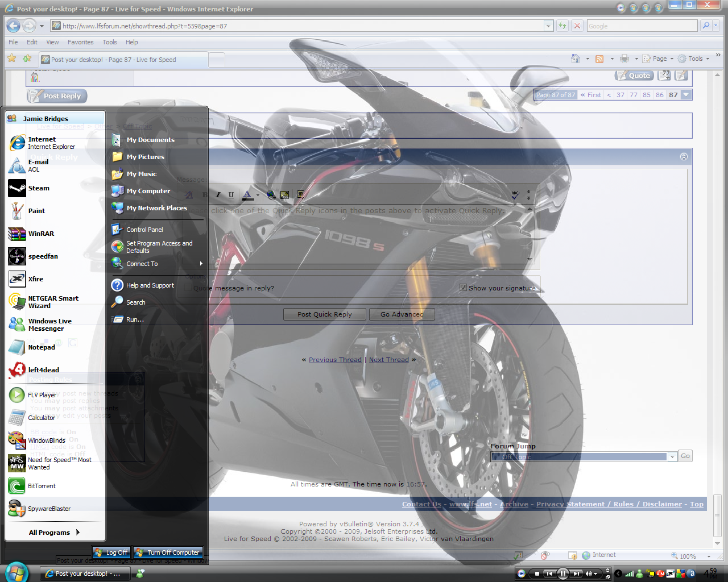Click the Refresh button beside address bar
This screenshot has height=582, width=728.
[562, 26]
